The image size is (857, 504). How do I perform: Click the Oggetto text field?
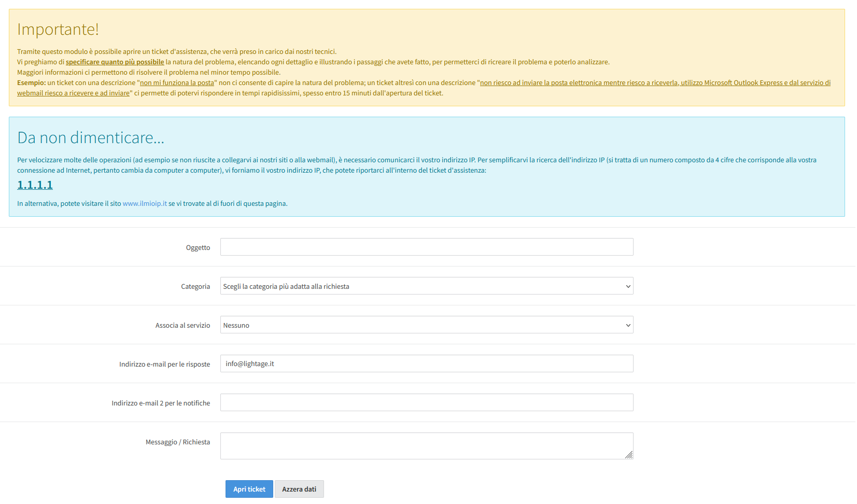tap(426, 247)
